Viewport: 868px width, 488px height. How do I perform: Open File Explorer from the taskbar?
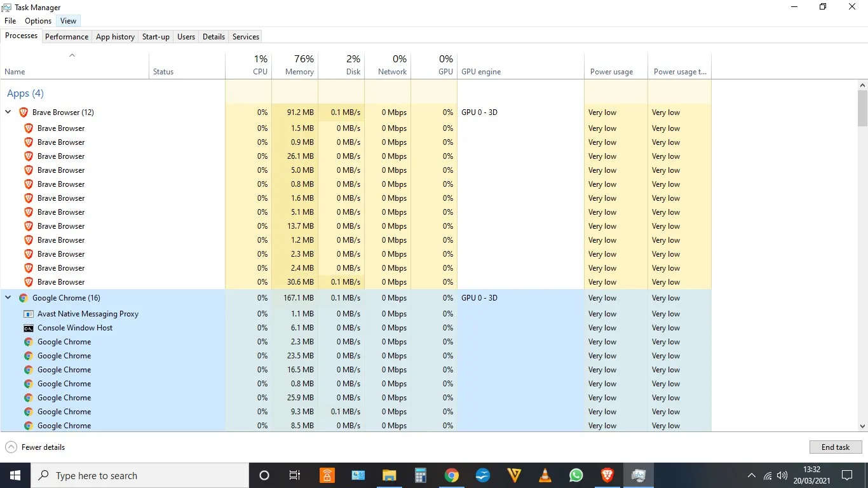tap(389, 475)
